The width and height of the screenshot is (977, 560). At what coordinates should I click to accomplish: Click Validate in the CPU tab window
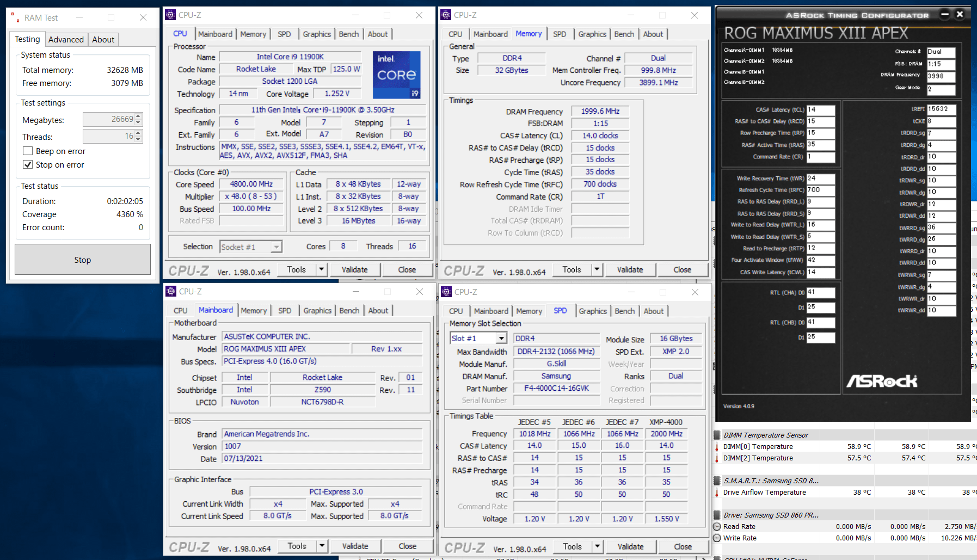354,269
